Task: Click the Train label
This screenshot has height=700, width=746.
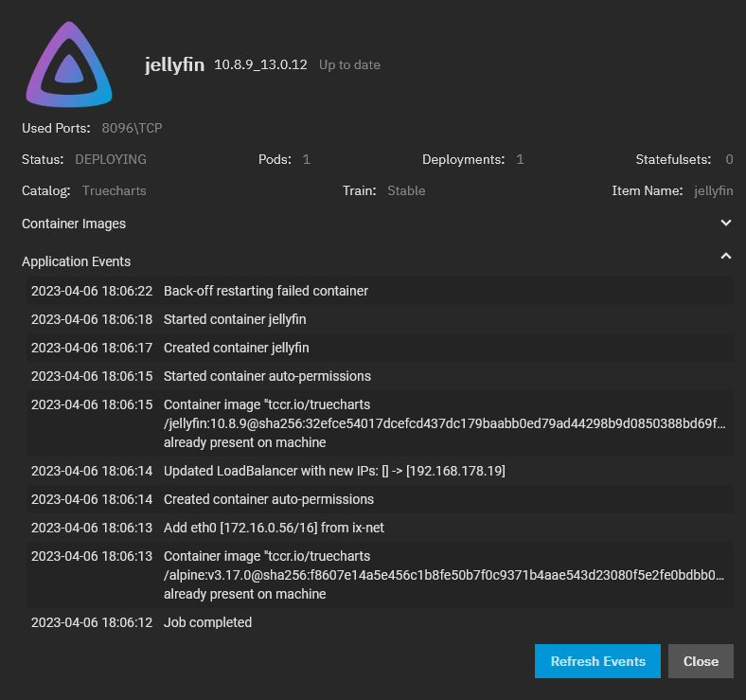Action: click(x=359, y=191)
